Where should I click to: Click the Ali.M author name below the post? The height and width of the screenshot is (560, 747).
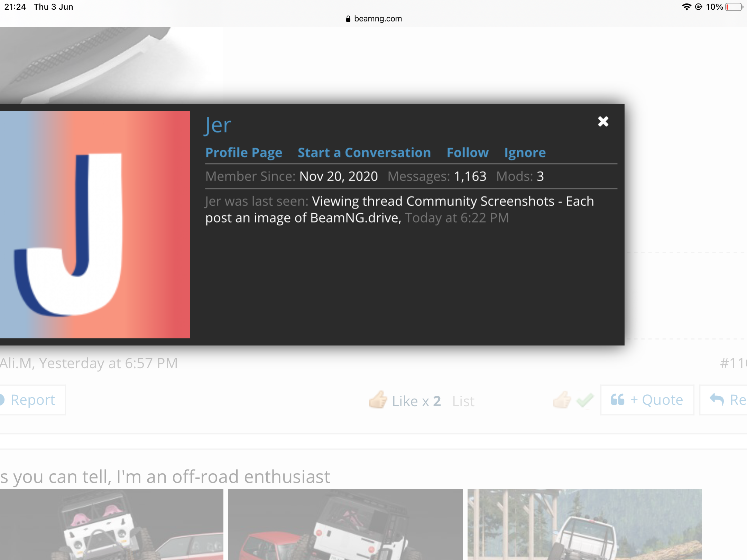[16, 363]
